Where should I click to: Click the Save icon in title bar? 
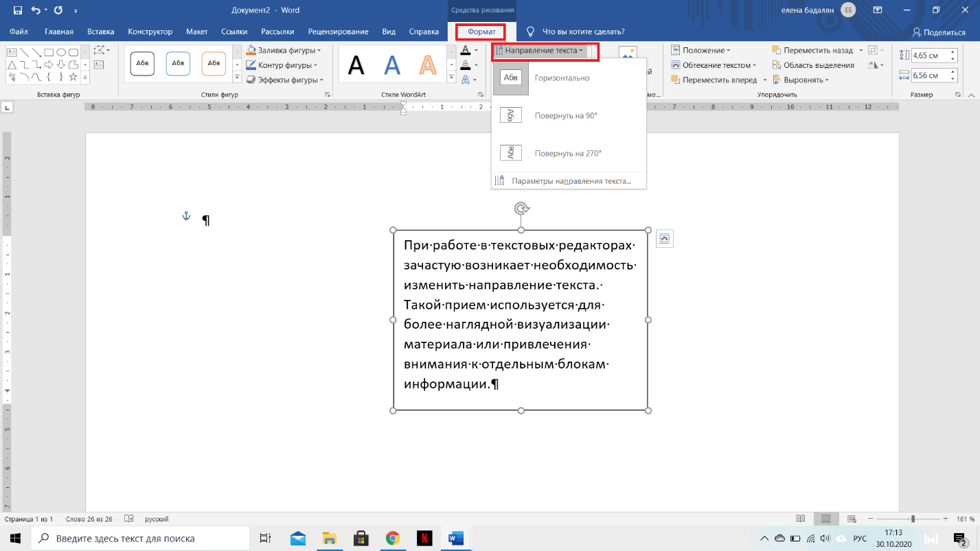click(x=17, y=10)
